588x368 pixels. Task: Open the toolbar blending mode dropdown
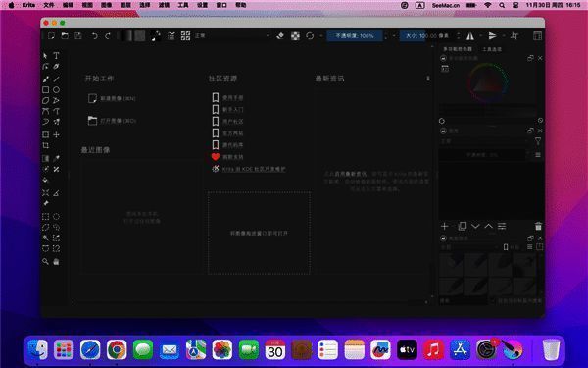point(232,36)
